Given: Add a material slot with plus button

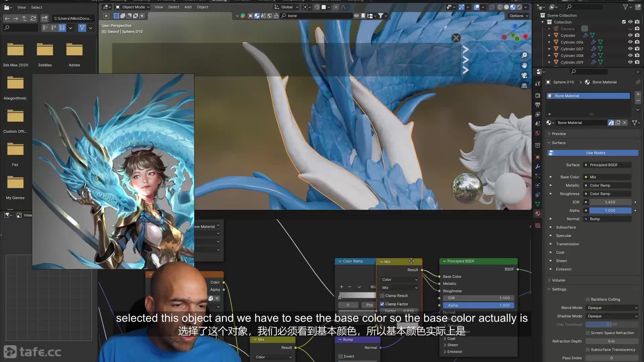Looking at the screenshot, I should click(638, 94).
